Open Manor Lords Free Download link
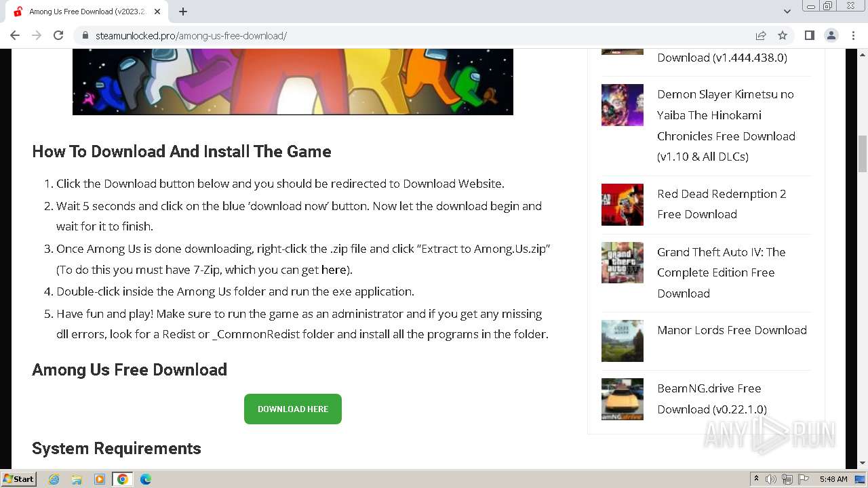This screenshot has height=488, width=868. (732, 330)
